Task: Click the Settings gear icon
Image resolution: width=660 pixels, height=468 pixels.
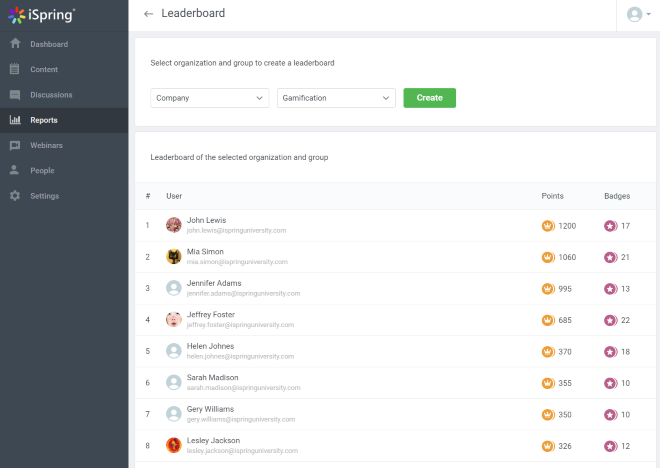Action: point(14,196)
